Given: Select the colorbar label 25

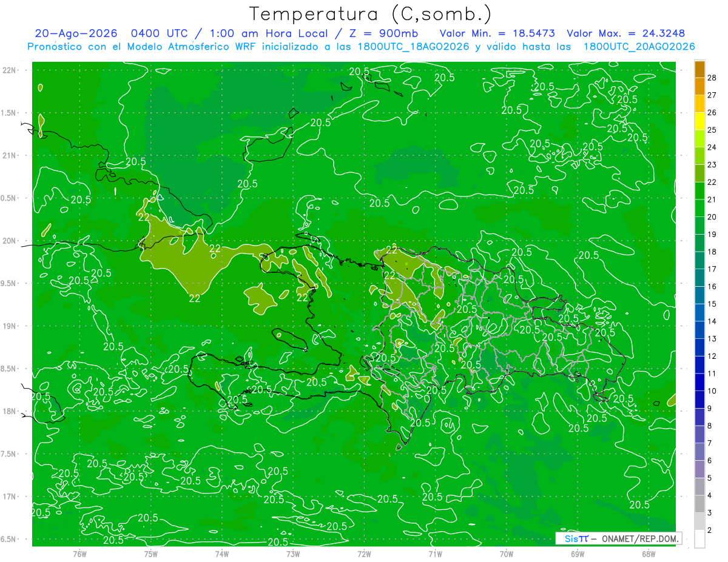Looking at the screenshot, I should [x=712, y=130].
